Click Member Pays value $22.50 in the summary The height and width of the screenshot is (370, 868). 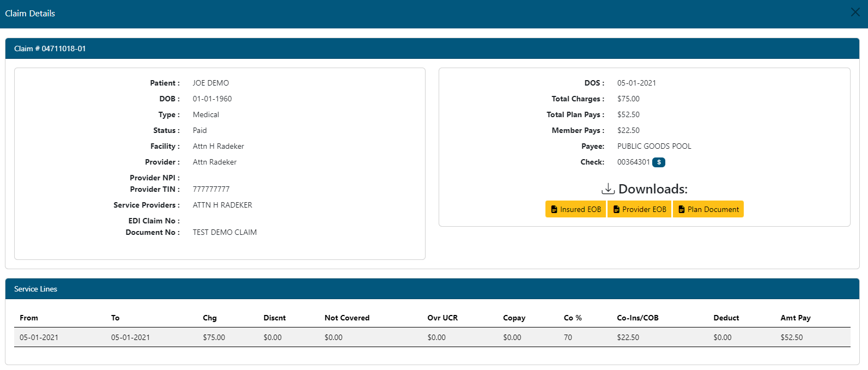628,130
